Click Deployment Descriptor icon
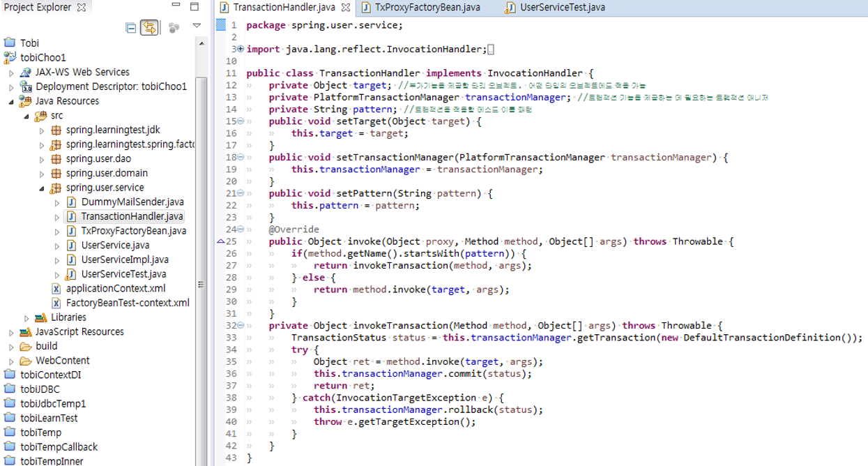Image resolution: width=868 pixels, height=466 pixels. point(26,87)
